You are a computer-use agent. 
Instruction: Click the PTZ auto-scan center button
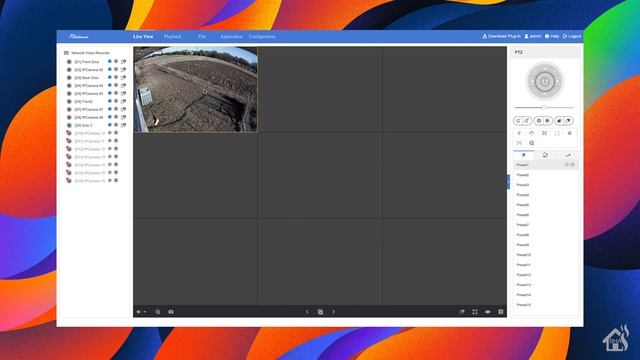point(544,81)
